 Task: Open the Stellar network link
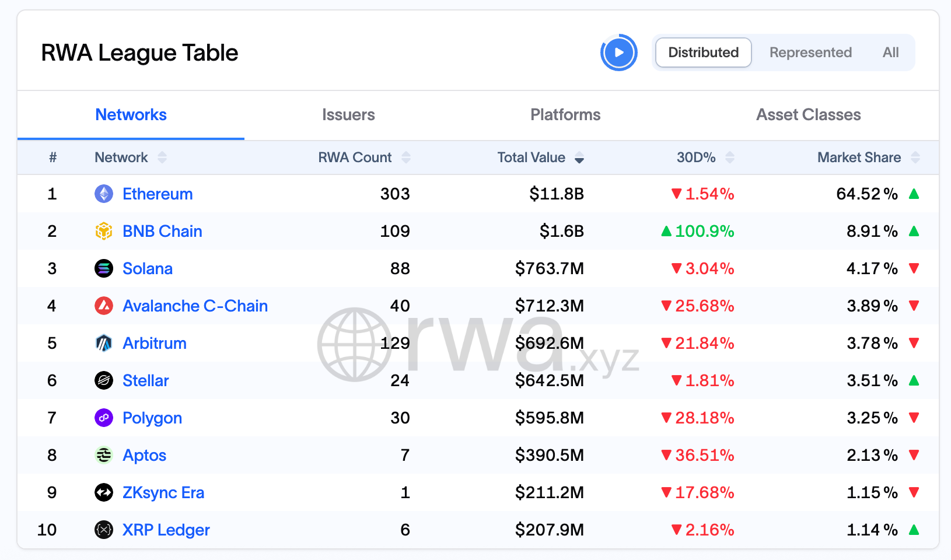(x=146, y=380)
